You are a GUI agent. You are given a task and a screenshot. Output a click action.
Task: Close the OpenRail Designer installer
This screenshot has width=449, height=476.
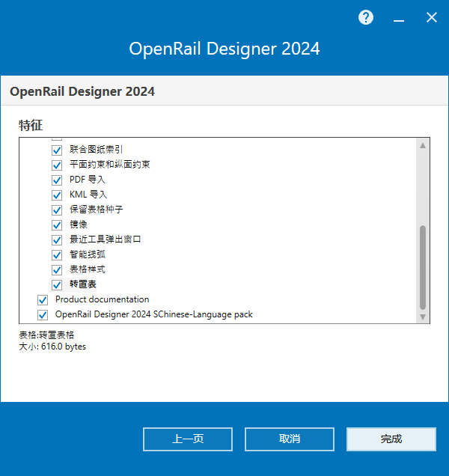431,18
